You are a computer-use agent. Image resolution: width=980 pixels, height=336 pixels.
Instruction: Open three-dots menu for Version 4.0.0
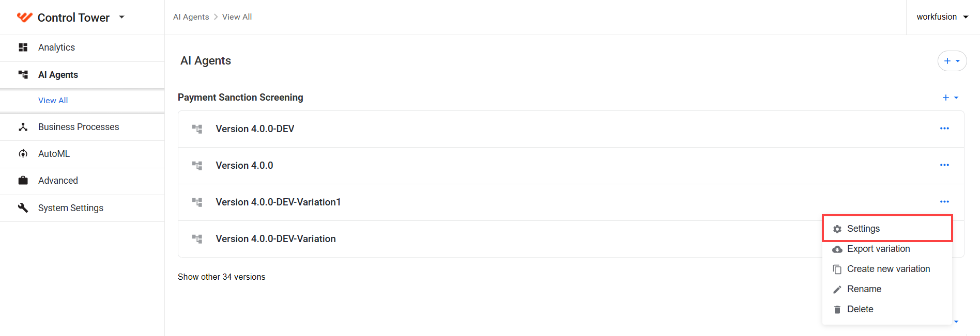tap(944, 165)
